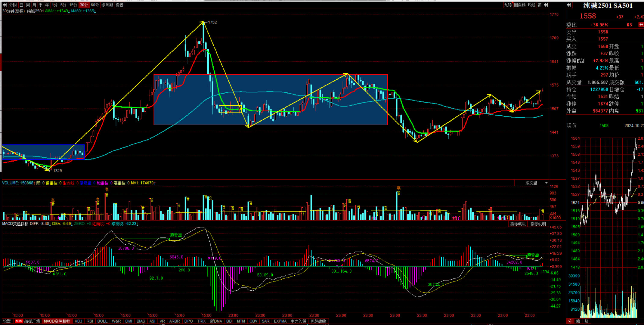
Task: Select the BIAS indicator tab
Action: click(141, 321)
